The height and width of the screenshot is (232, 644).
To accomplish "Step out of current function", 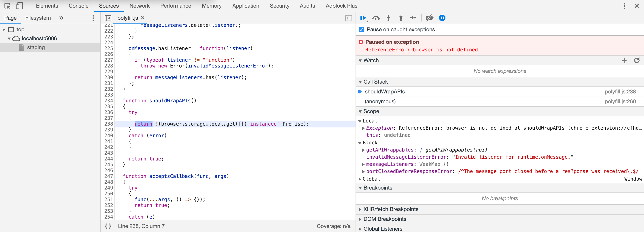I will click(x=401, y=18).
